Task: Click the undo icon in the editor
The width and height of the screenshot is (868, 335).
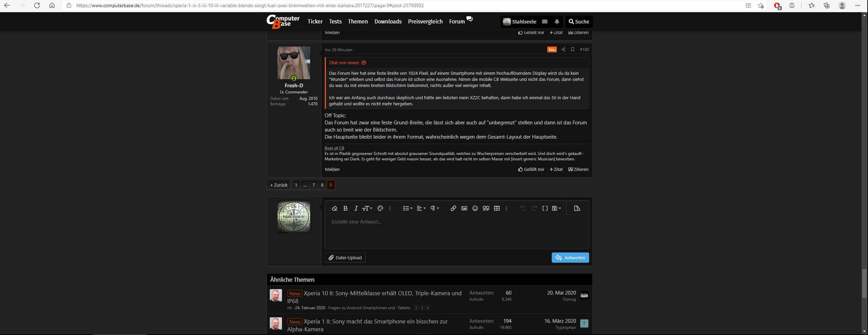Action: pos(523,208)
